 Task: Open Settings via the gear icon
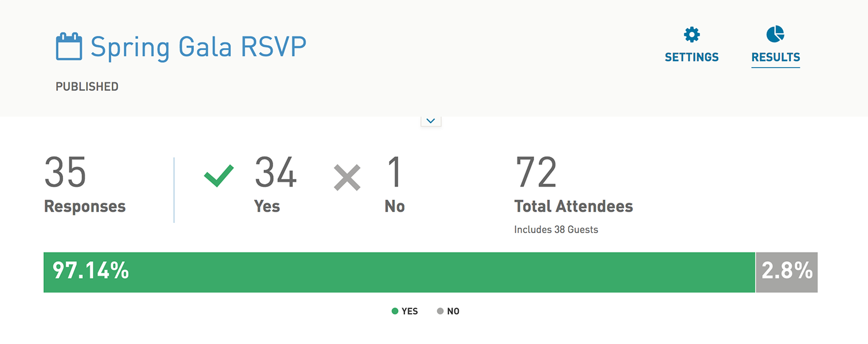click(692, 35)
